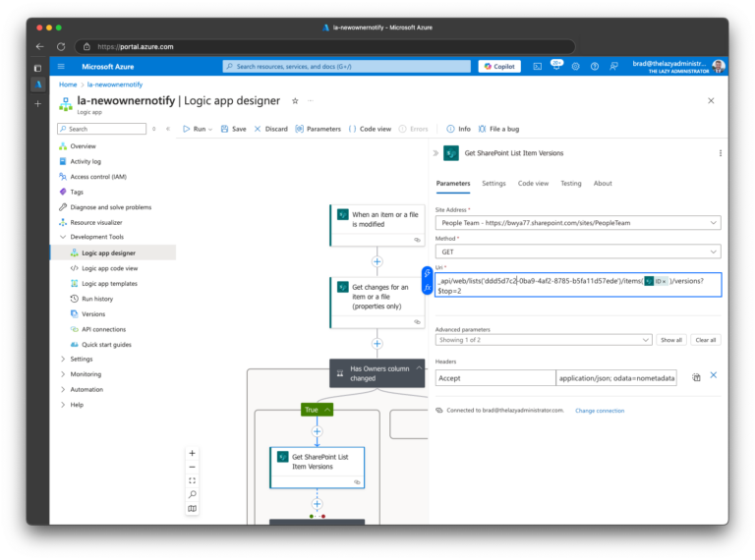Collapse the Has Owners column changed condition

click(419, 368)
